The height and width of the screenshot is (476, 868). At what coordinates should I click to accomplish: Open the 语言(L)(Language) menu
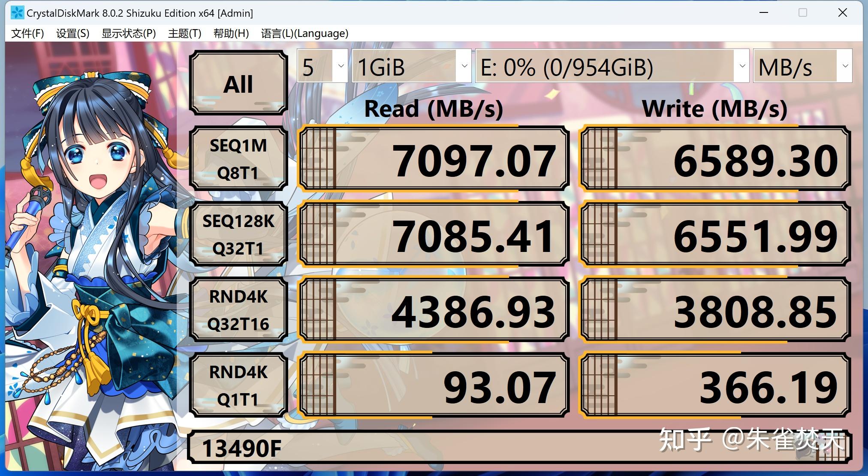coord(304,33)
